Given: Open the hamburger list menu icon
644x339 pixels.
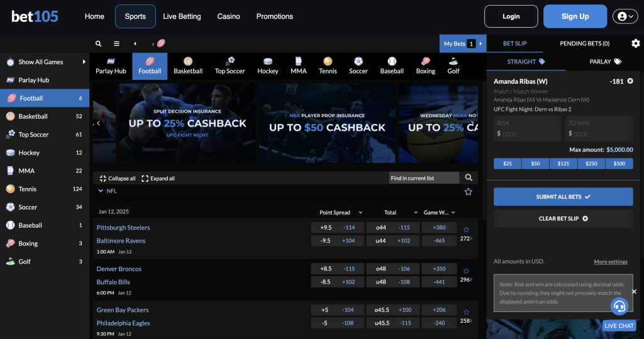Looking at the screenshot, I should click(x=116, y=43).
